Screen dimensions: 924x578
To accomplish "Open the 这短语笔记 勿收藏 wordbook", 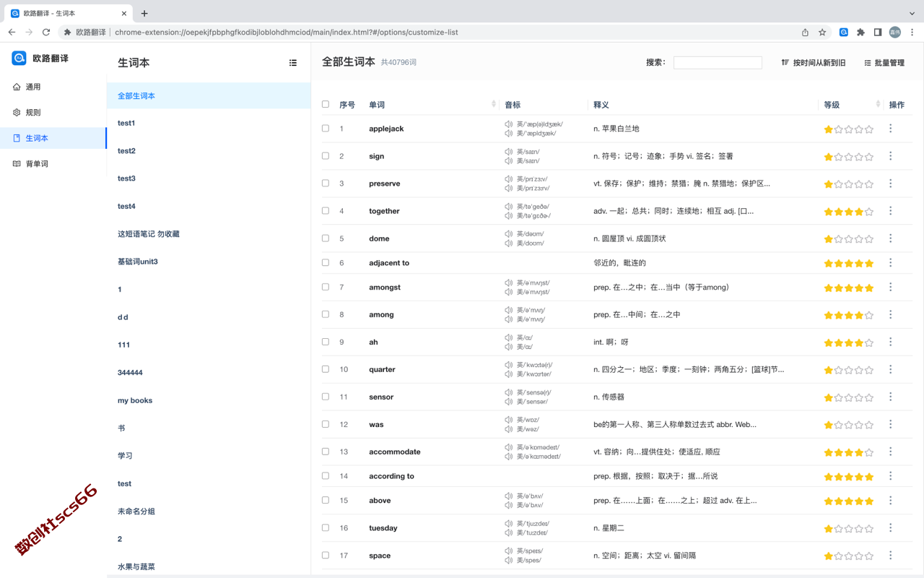I will pos(209,234).
